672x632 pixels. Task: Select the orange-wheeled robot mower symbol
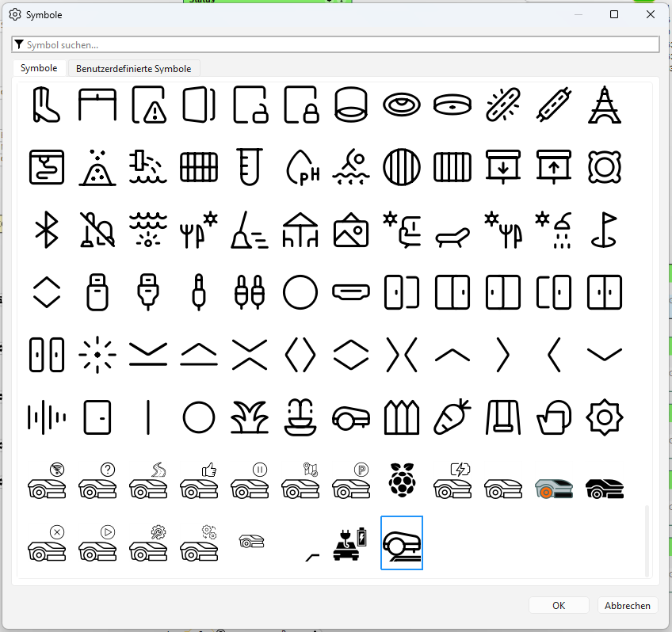(x=554, y=489)
